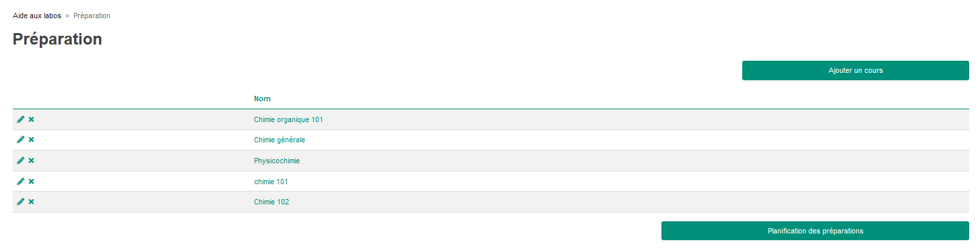
Task: Delete the chimie 101 course
Action: pos(31,182)
